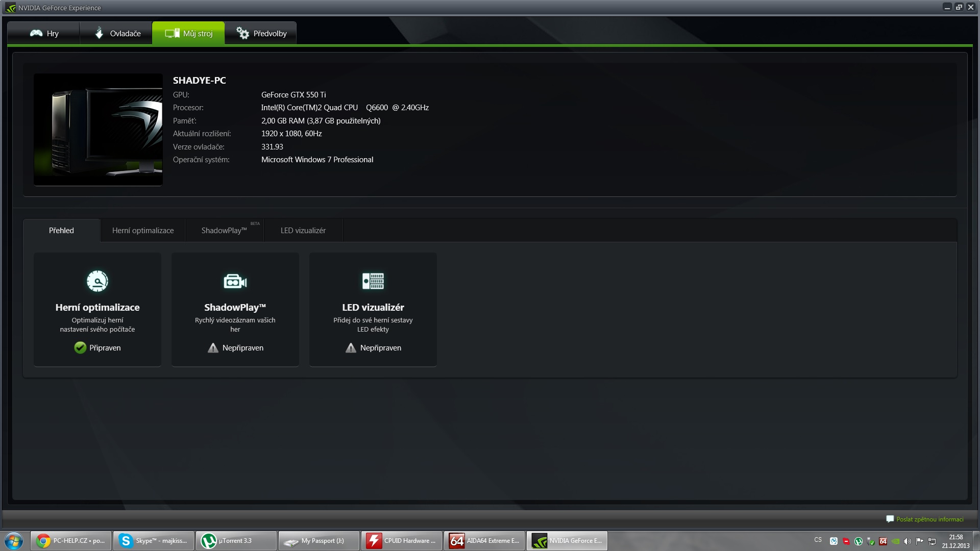Open the Hry tab
This screenshot has width=980, height=551.
point(43,33)
